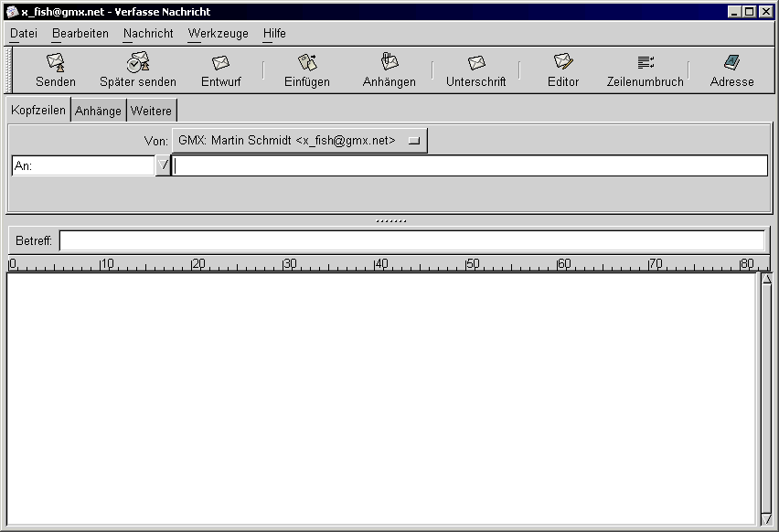779x532 pixels.
Task: Click the Einfügen file insert icon
Action: tap(307, 62)
